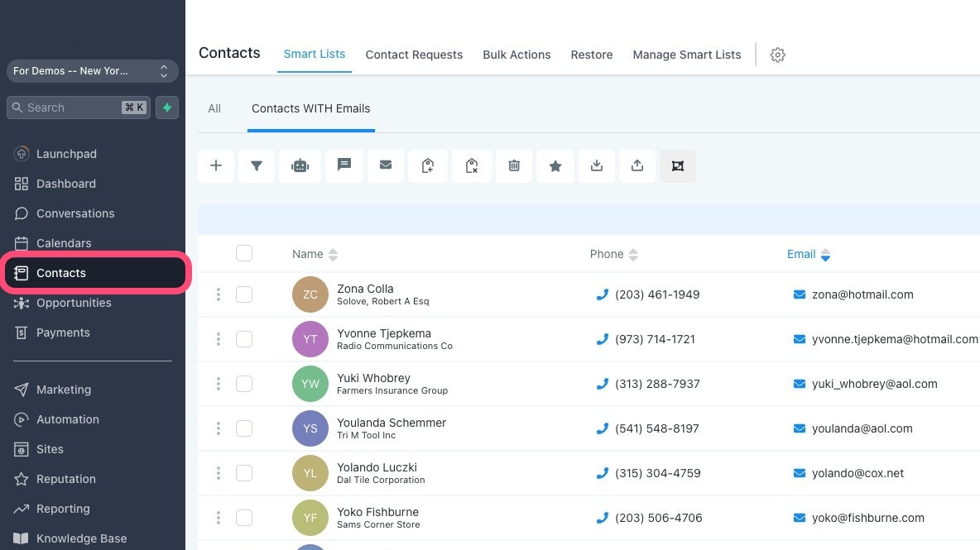Viewport: 980px width, 550px height.
Task: Open row options for Yvonne Tjepkema
Action: coord(219,339)
